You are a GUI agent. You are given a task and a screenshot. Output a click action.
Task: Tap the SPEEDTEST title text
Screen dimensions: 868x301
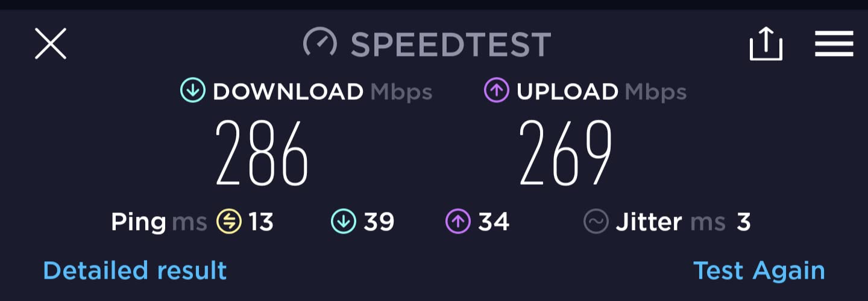pos(451,45)
